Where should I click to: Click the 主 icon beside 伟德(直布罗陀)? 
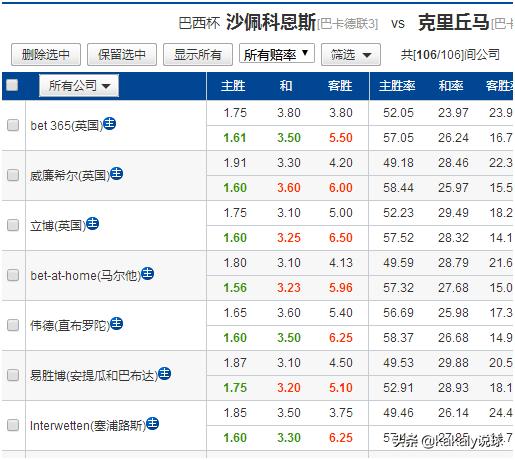[116, 324]
